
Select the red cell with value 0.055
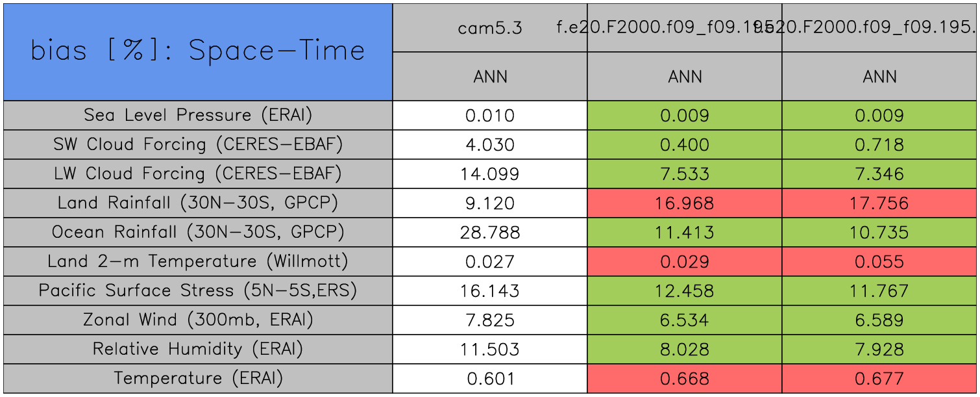(x=879, y=262)
